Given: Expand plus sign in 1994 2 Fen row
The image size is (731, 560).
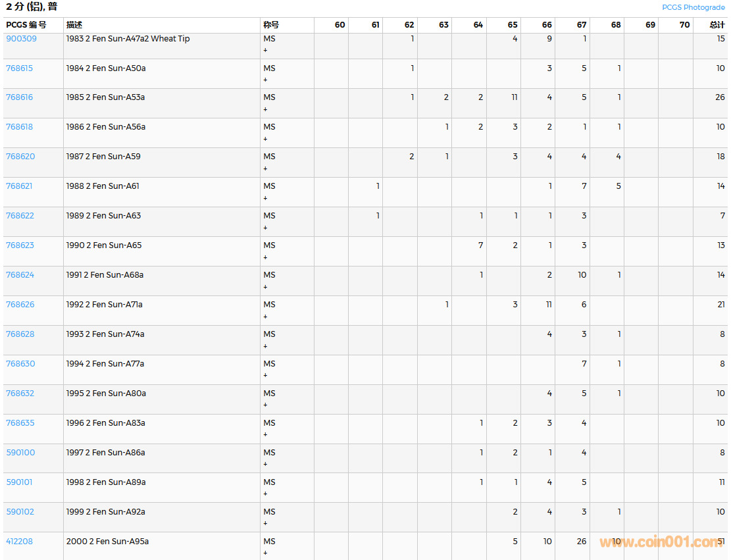Looking at the screenshot, I should click(266, 376).
